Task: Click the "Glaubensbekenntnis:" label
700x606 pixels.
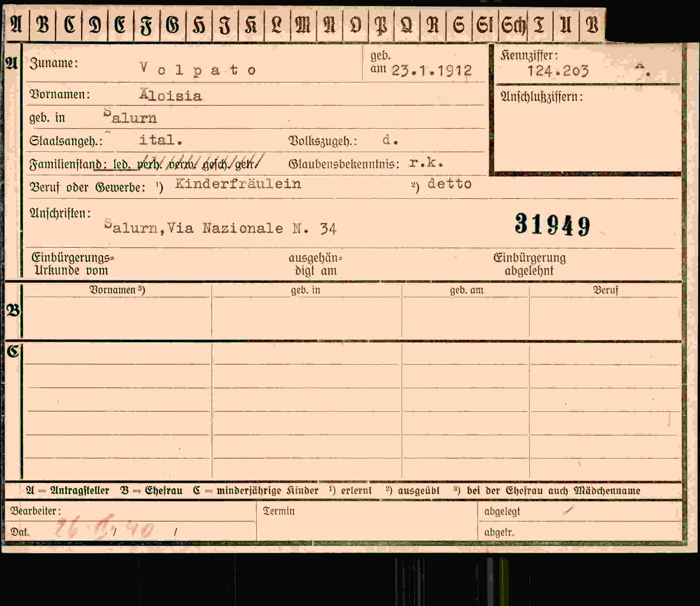Action: (344, 164)
